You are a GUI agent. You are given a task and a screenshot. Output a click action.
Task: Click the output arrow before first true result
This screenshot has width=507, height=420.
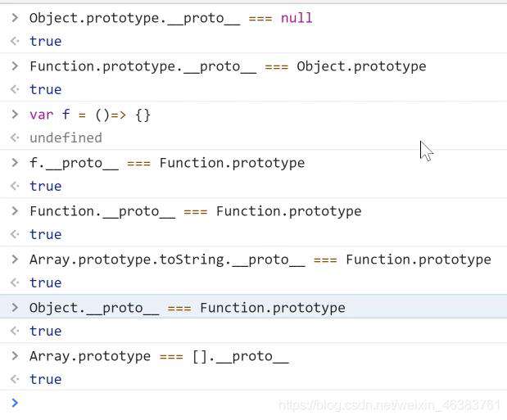pyautogui.click(x=15, y=41)
